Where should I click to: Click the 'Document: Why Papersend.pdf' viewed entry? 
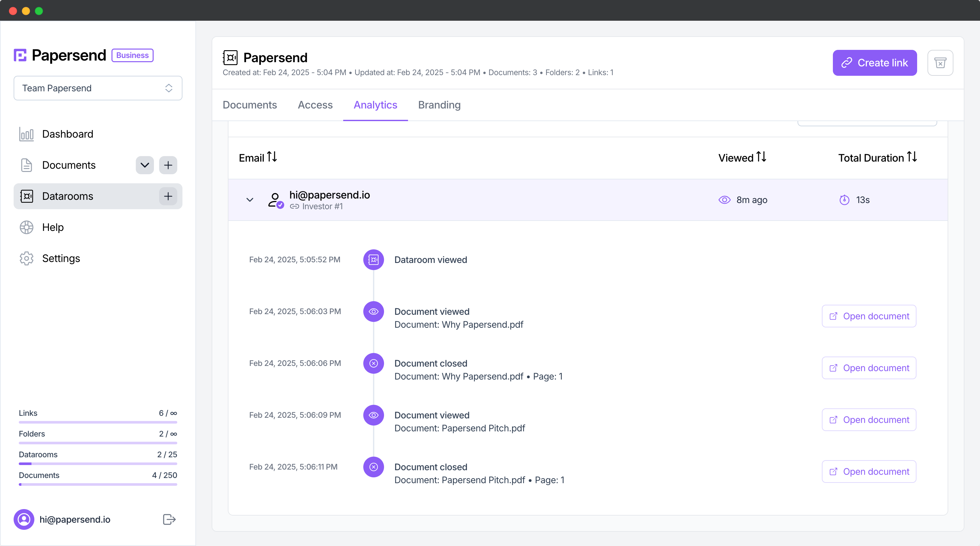(459, 325)
